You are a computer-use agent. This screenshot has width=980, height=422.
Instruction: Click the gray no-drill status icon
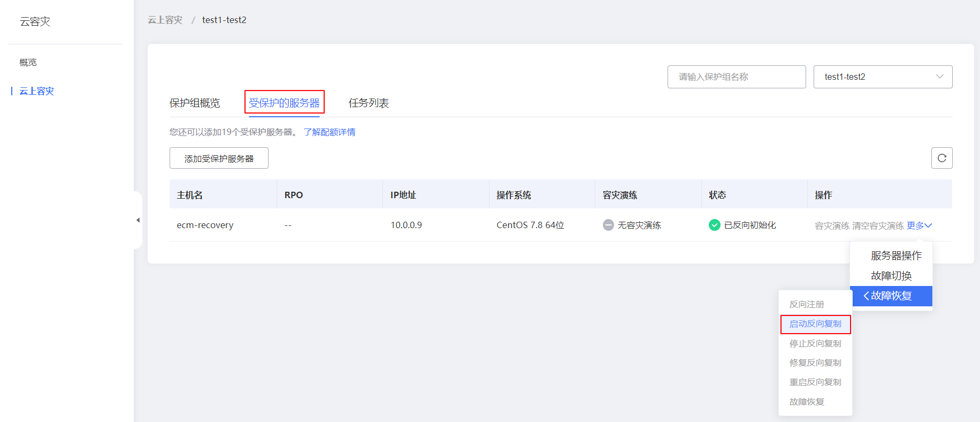tap(608, 225)
